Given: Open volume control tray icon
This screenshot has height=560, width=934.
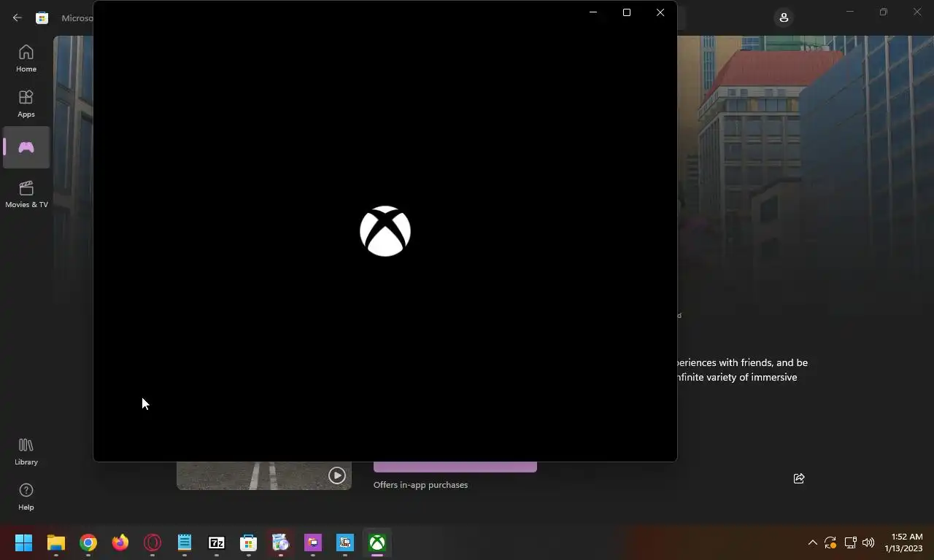Looking at the screenshot, I should (868, 542).
